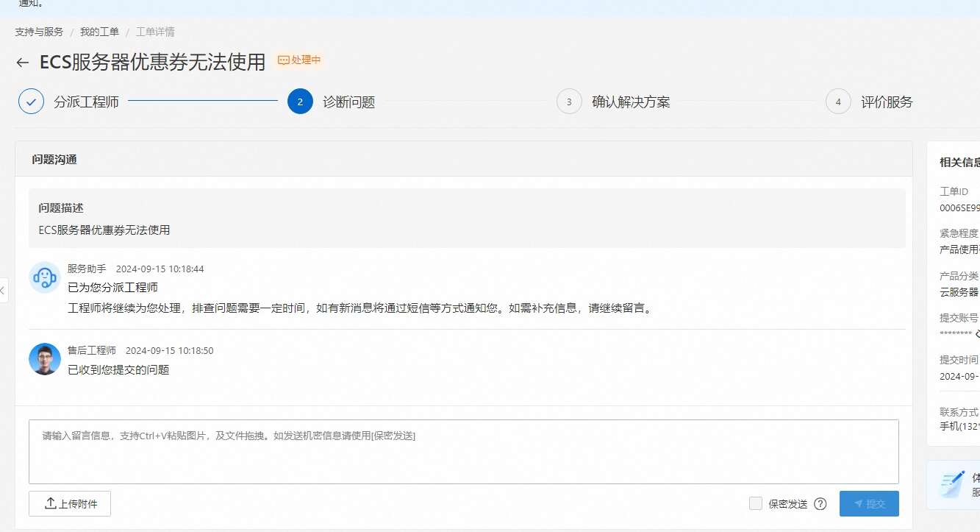Click the step 3 确认解决方案 circle
980x532 pixels.
click(x=569, y=102)
